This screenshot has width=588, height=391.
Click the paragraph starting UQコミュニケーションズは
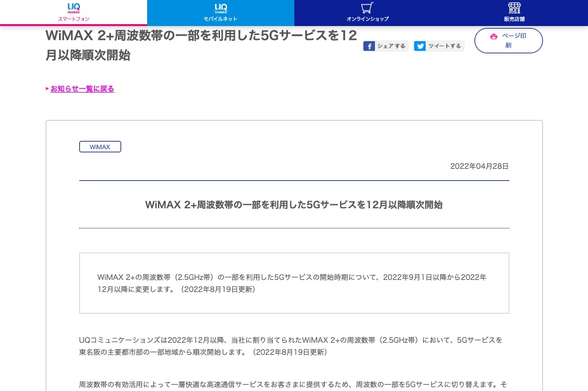click(x=291, y=346)
